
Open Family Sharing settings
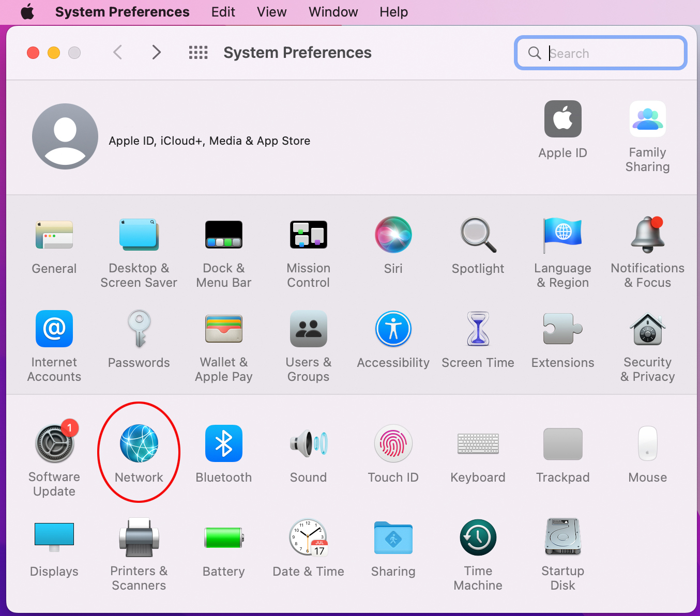tap(647, 119)
